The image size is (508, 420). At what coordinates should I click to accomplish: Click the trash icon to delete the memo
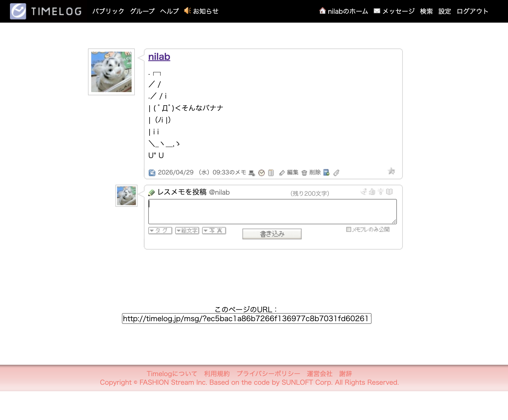[304, 173]
